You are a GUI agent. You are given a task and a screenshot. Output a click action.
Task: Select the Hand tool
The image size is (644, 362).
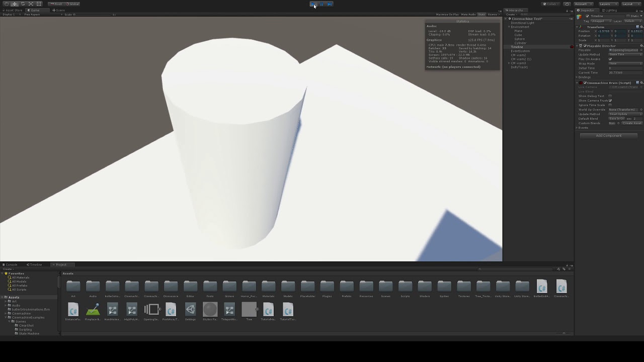6,4
